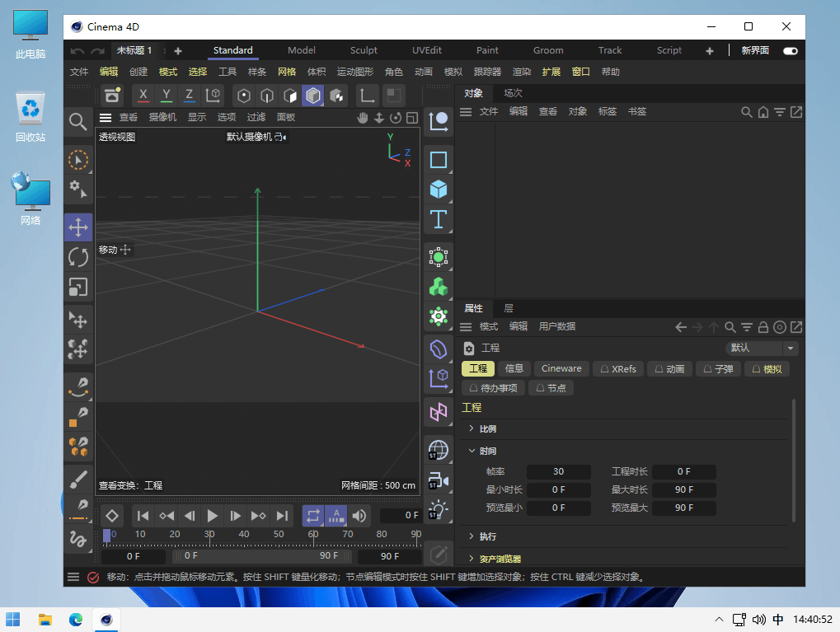The image size is (840, 632).
Task: Open Windows Start menu
Action: coord(13,620)
